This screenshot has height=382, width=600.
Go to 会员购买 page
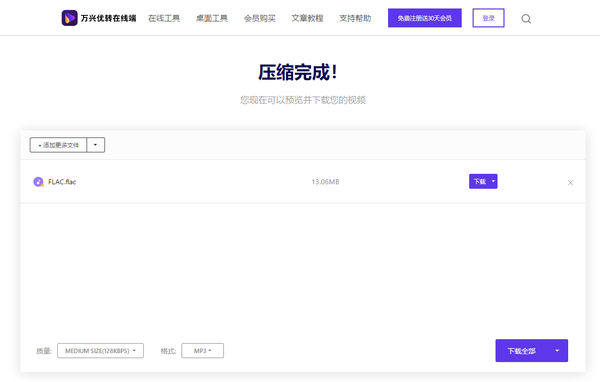point(259,18)
